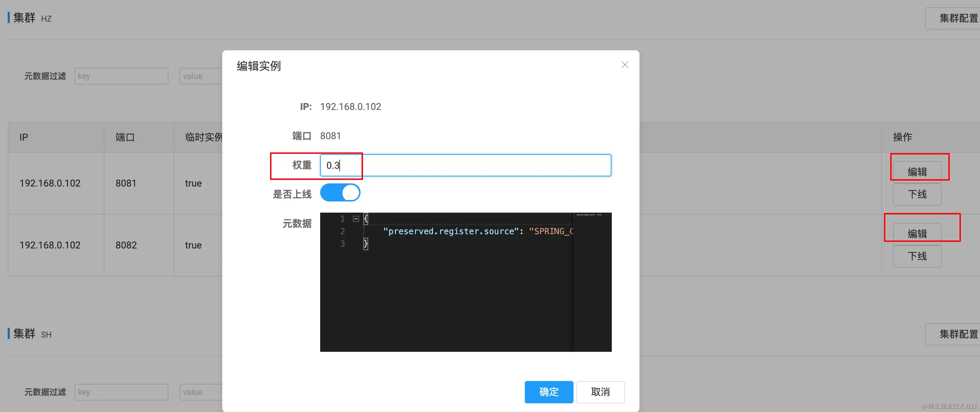Click the 权重 weight input field
Screen dimensions: 980x412
click(465, 166)
